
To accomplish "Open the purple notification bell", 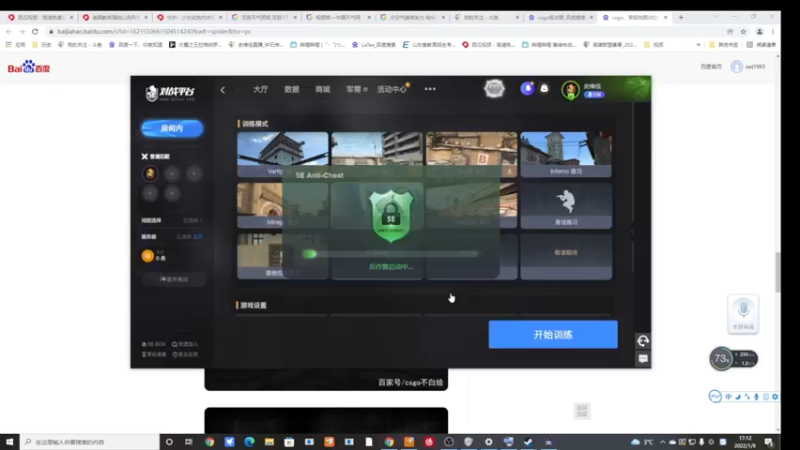I will pyautogui.click(x=527, y=89).
